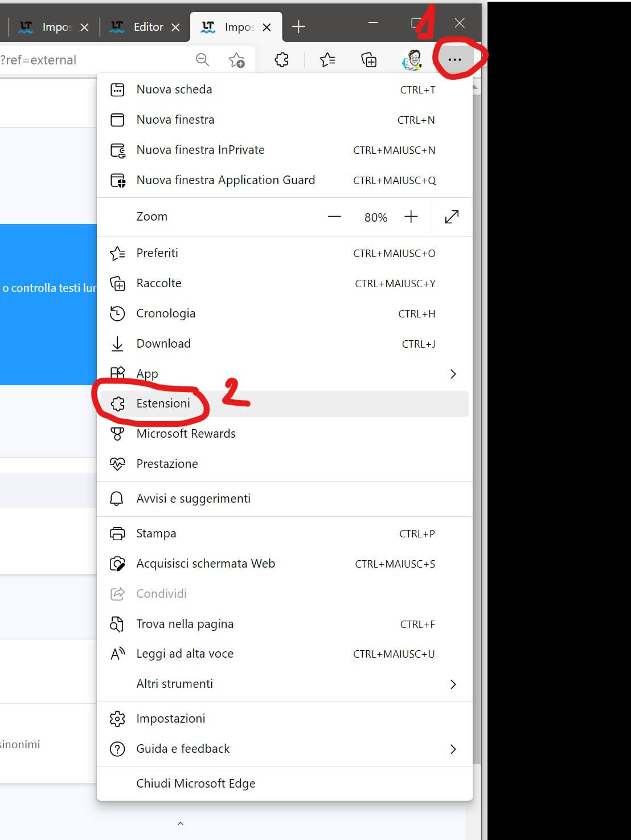Increase zoom with the plus button
Image resolution: width=631 pixels, height=840 pixels.
tap(411, 217)
